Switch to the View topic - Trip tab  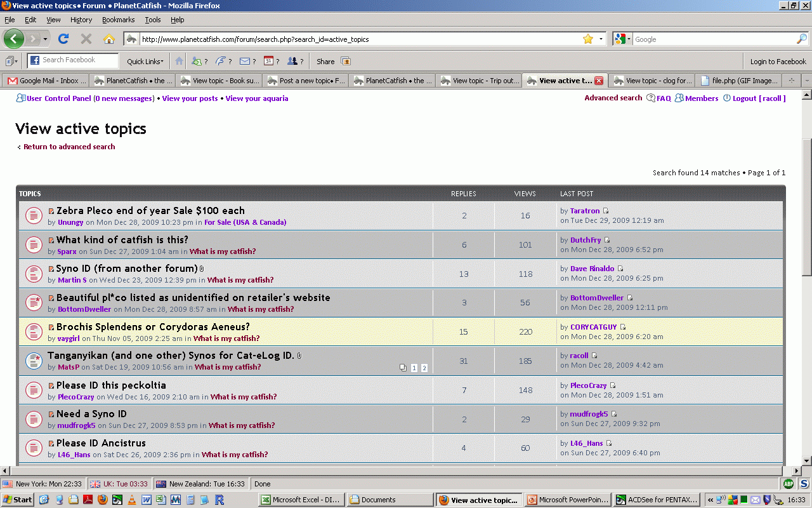[478, 81]
